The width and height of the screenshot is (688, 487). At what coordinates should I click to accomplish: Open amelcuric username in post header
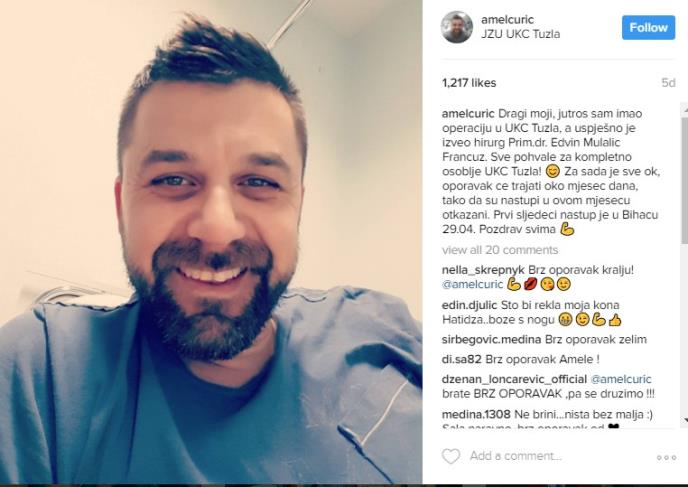507,20
